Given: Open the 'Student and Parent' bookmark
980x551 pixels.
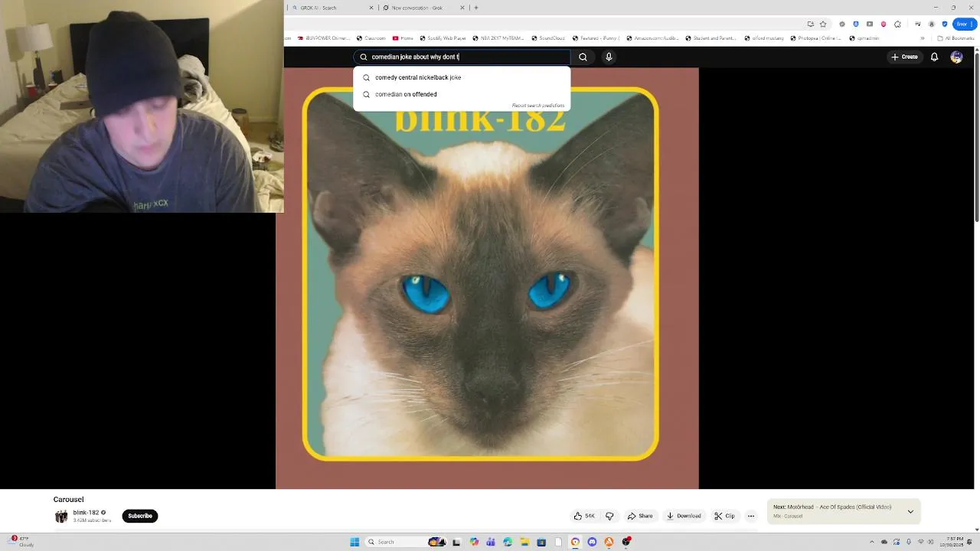Looking at the screenshot, I should [x=710, y=38].
